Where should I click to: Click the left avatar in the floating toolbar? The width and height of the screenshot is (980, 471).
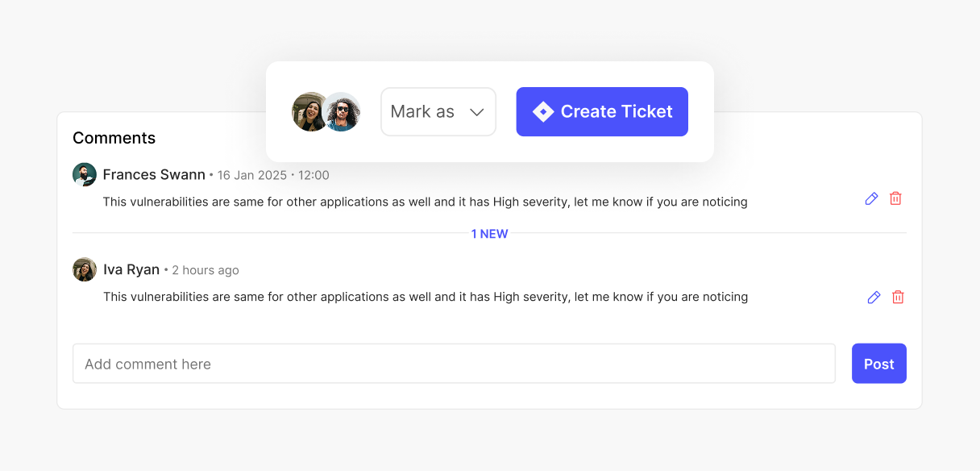click(x=309, y=112)
